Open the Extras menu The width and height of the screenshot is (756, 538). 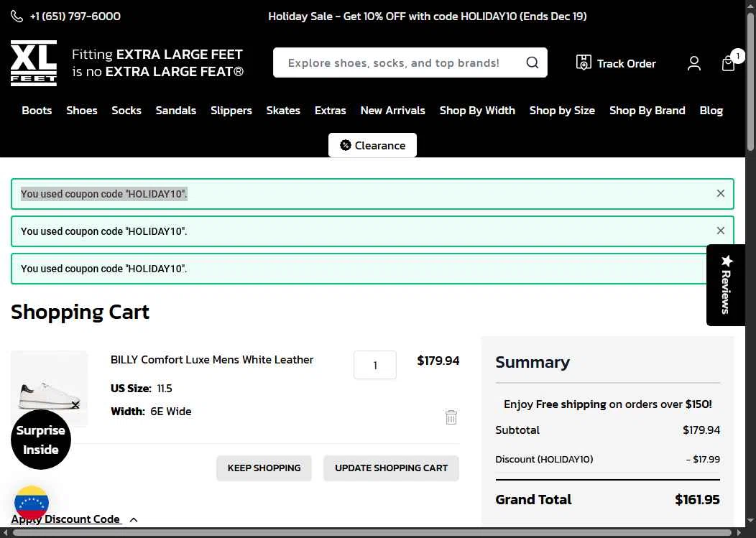[x=331, y=111]
